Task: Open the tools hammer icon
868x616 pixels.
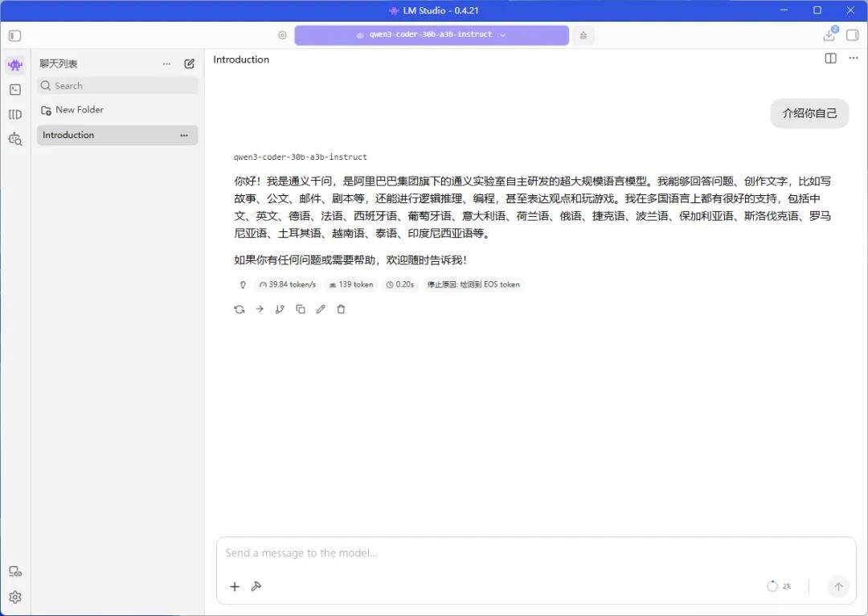Action: point(256,587)
